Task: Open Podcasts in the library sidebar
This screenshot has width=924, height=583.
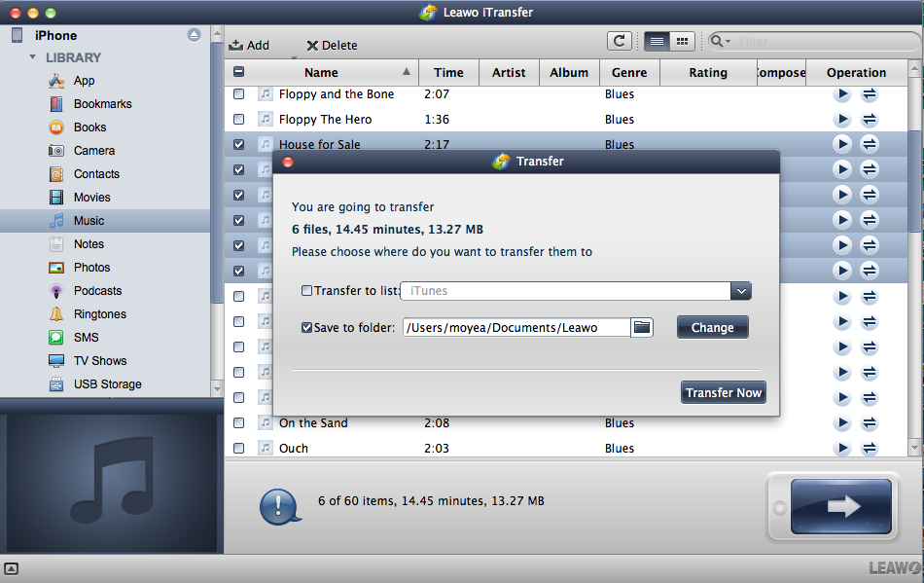Action: [x=97, y=291]
